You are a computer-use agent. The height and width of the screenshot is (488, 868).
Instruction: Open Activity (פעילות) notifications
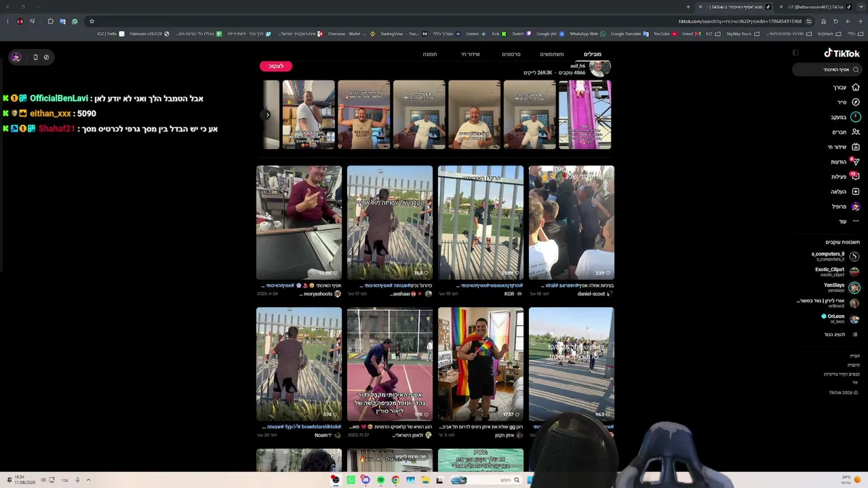coord(846,177)
